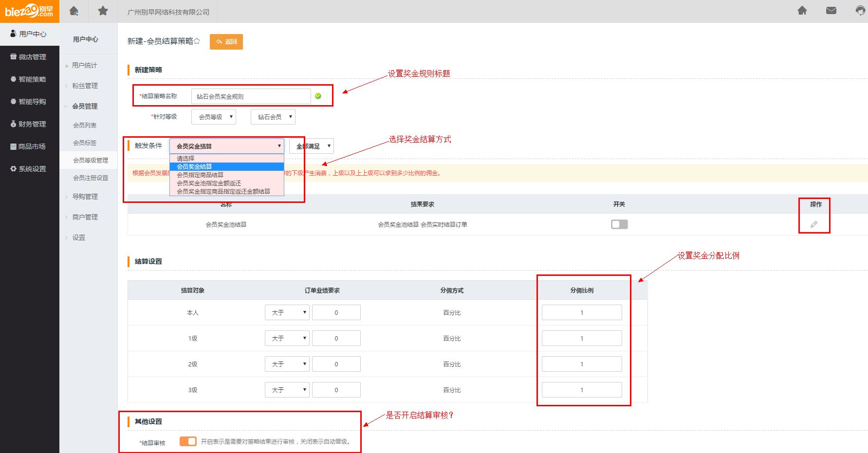This screenshot has height=453, width=868.
Task: Open the mail envelope icon
Action: (x=831, y=11)
